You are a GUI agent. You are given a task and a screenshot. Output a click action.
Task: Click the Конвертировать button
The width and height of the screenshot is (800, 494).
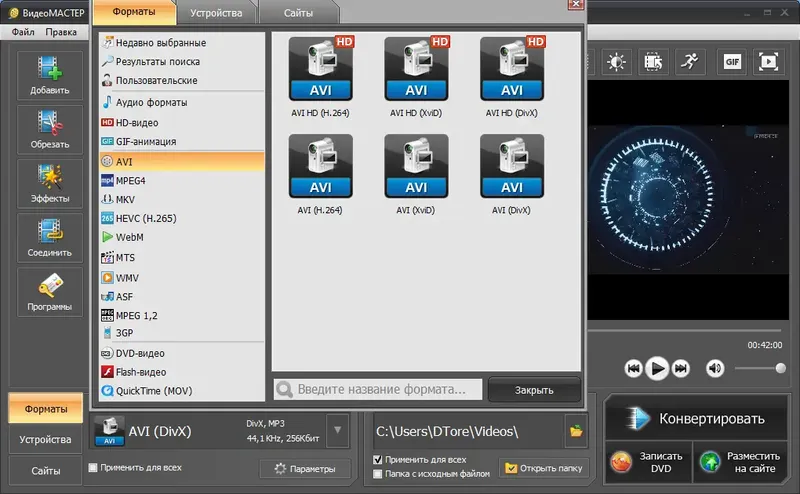(x=696, y=419)
